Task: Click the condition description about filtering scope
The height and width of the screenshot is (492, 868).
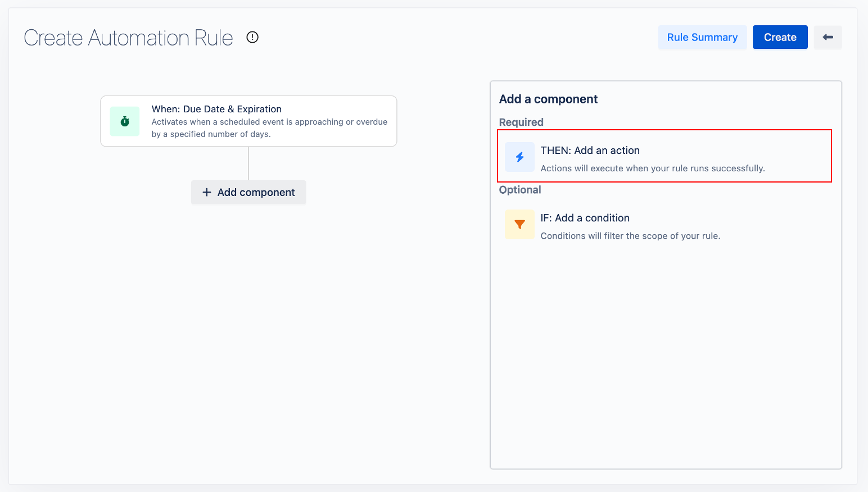Action: click(630, 236)
